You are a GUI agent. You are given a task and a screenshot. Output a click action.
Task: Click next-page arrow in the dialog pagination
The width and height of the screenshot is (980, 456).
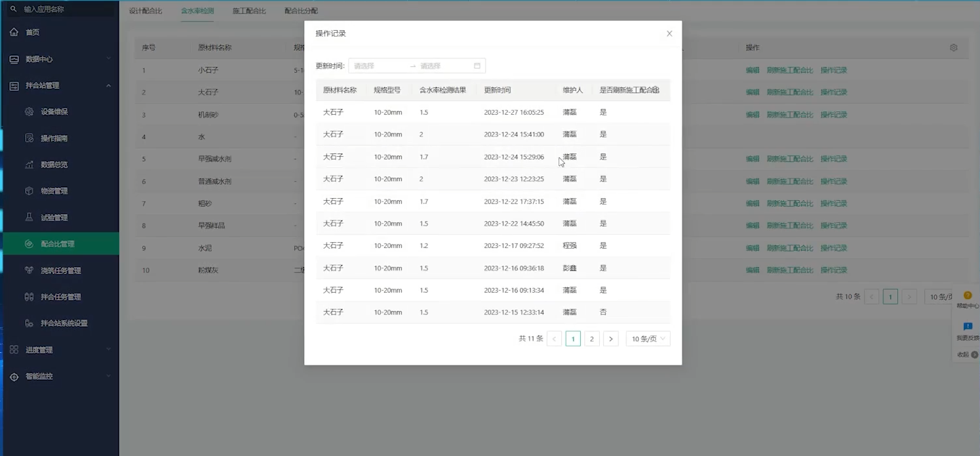[x=611, y=339]
